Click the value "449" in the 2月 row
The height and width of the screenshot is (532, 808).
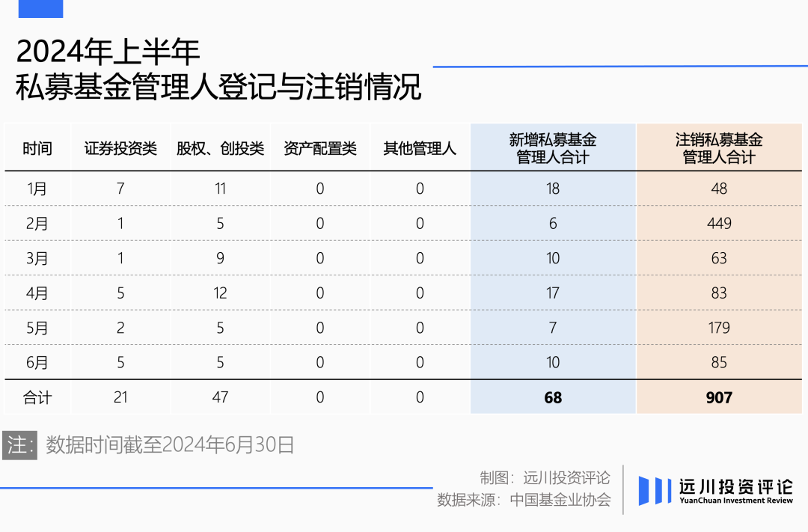tap(720, 223)
